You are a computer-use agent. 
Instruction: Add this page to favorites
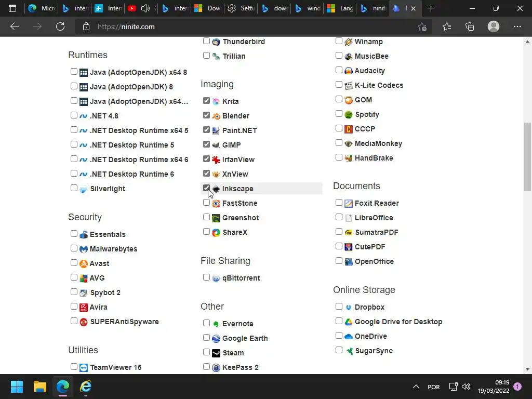(x=422, y=26)
